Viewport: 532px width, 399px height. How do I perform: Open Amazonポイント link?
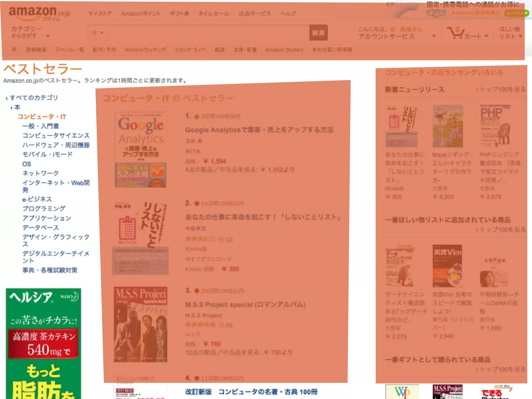click(141, 14)
